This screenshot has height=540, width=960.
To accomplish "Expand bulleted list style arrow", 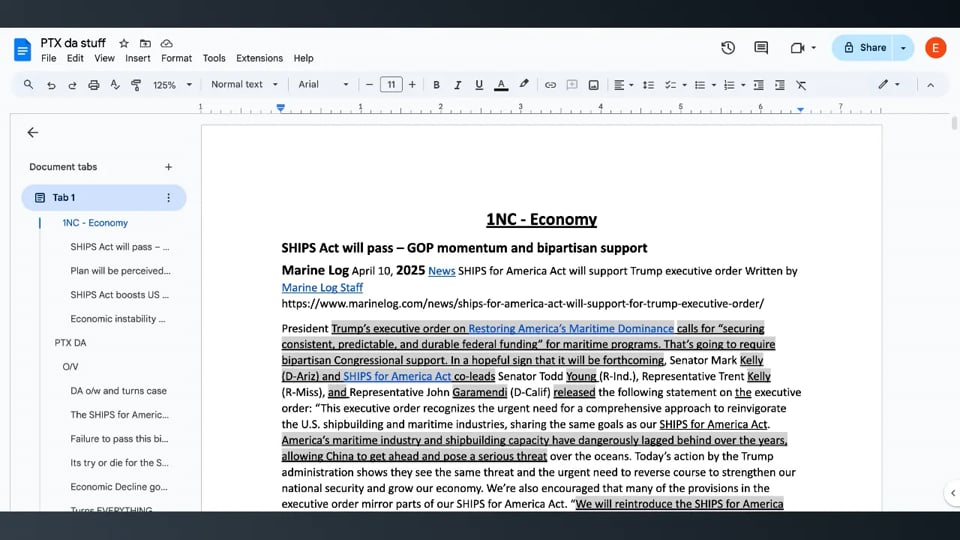I will pos(714,85).
